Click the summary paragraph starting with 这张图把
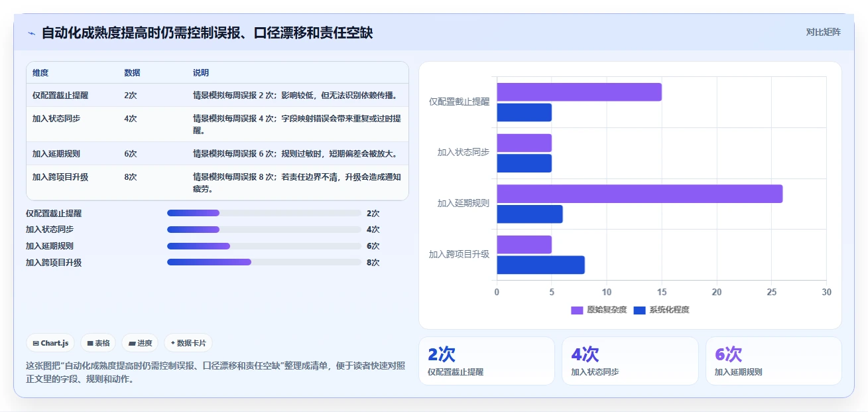This screenshot has height=412, width=868. point(216,373)
